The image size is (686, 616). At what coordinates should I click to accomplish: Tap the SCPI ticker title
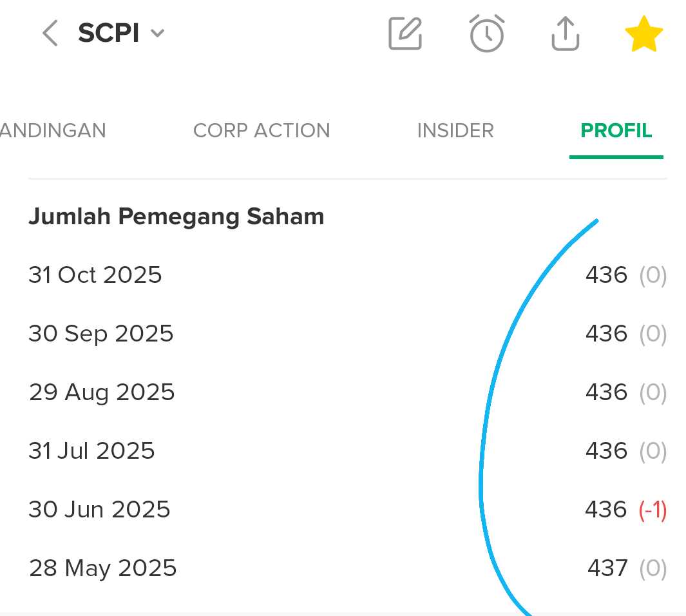tap(108, 34)
